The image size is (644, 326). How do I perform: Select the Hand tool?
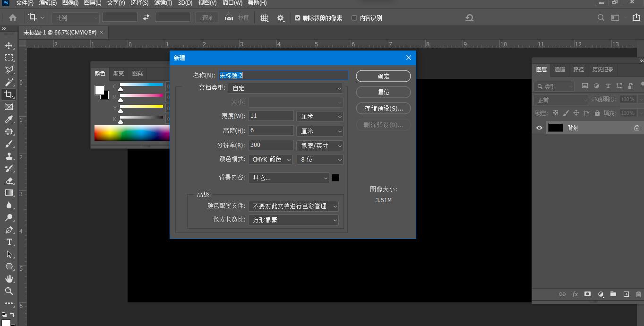(x=9, y=279)
